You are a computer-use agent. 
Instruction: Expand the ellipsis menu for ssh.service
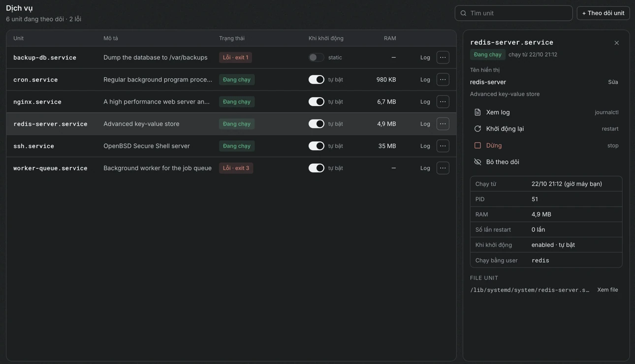443,146
